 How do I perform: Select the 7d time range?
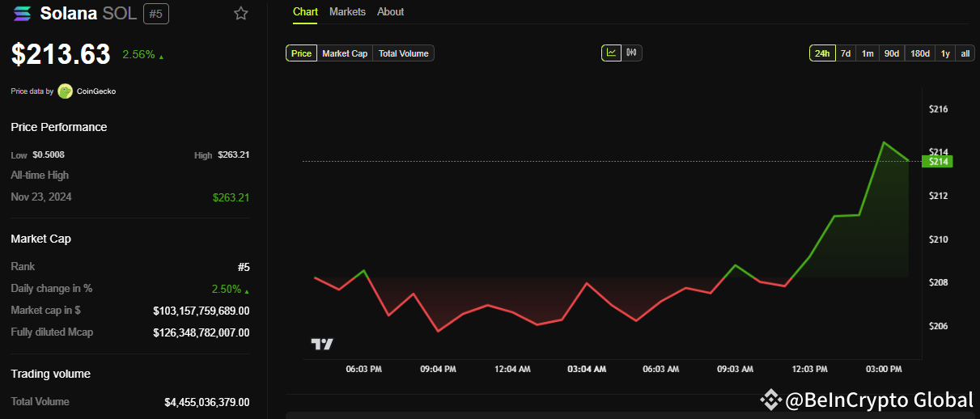[x=846, y=53]
